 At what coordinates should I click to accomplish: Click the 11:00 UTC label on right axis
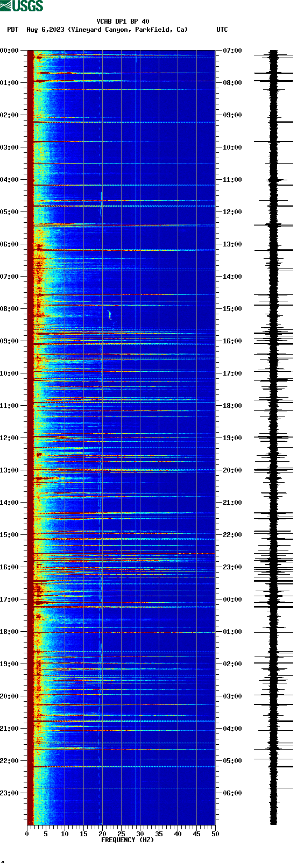(232, 180)
